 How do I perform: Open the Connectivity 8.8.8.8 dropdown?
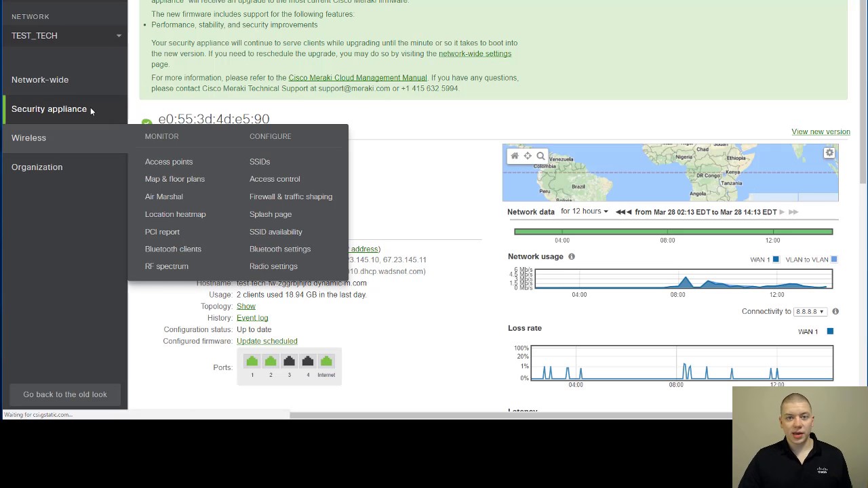click(x=810, y=312)
